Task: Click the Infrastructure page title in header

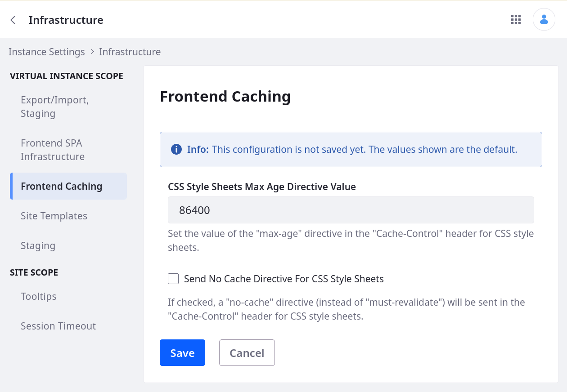Action: [66, 20]
